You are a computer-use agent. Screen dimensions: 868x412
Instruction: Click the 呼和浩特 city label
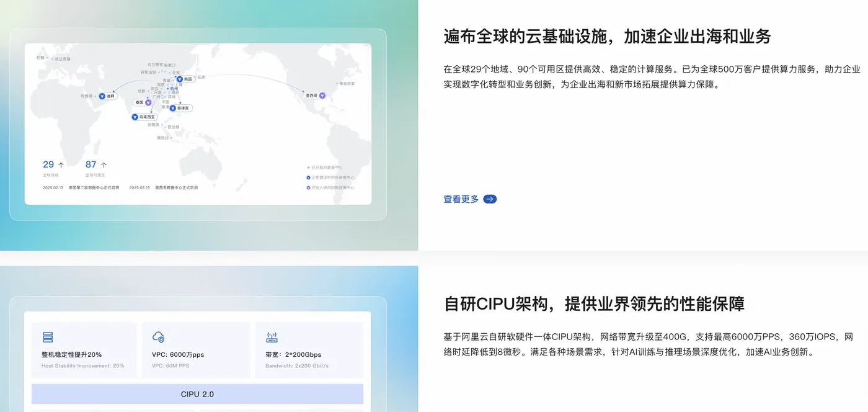click(x=148, y=72)
